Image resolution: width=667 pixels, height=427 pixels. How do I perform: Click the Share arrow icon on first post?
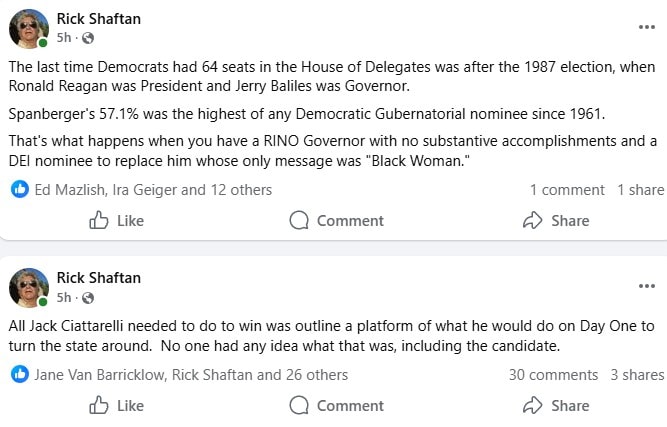(x=533, y=220)
